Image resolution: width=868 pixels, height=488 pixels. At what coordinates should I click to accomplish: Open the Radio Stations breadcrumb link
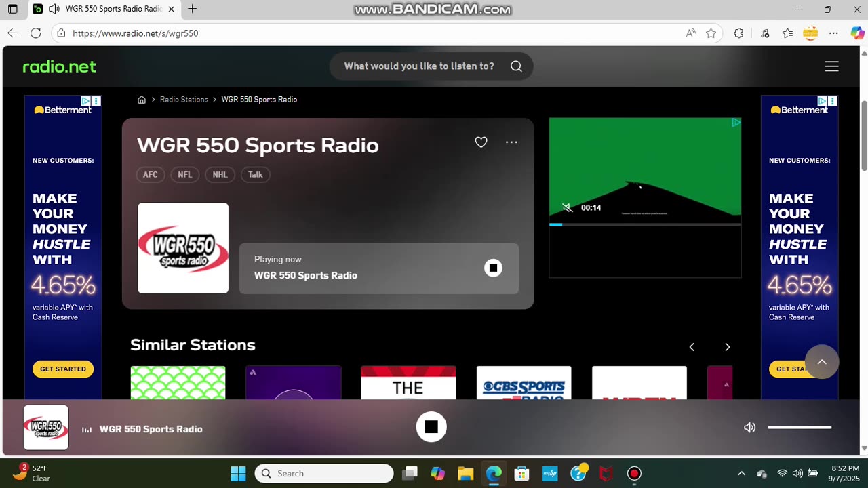pyautogui.click(x=184, y=100)
